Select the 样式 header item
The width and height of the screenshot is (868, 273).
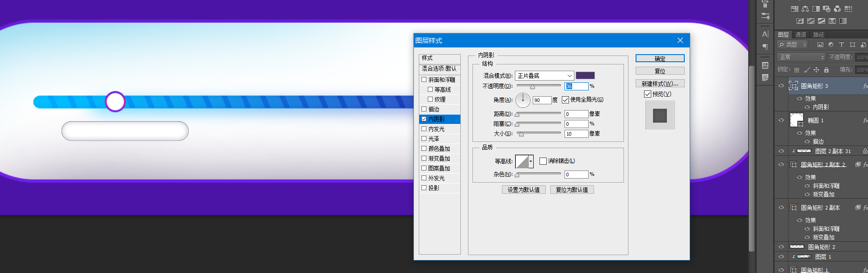pyautogui.click(x=440, y=58)
